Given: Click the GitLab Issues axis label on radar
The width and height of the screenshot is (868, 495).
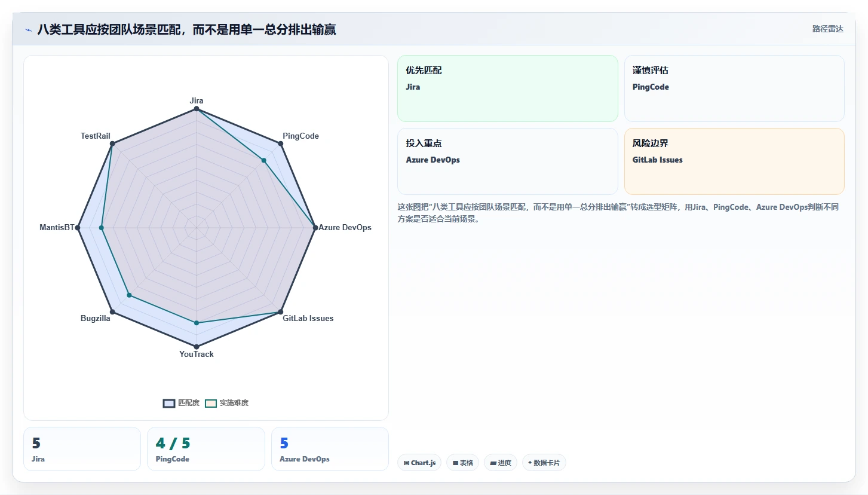Looking at the screenshot, I should [x=308, y=318].
